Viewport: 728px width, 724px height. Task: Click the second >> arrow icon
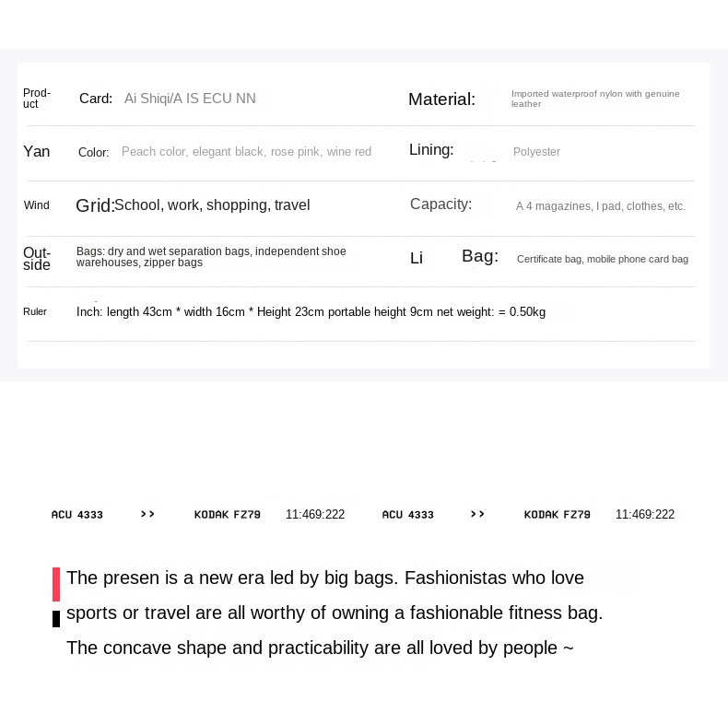click(x=477, y=514)
